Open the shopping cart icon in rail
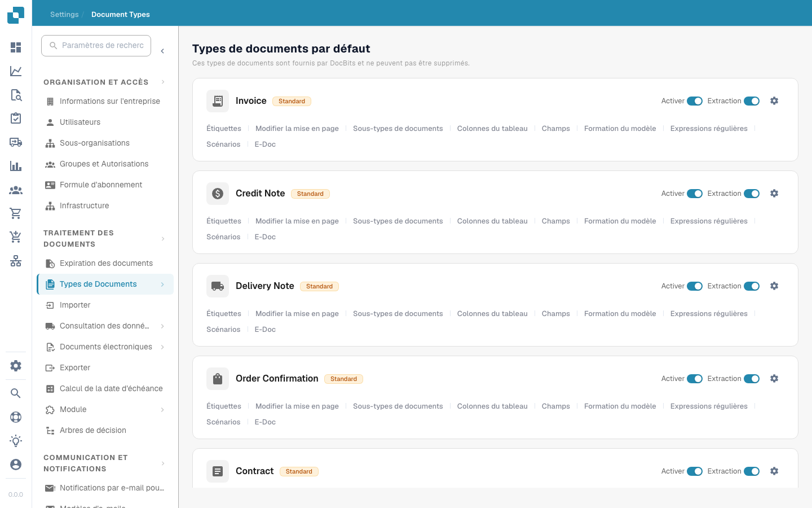 [x=16, y=213]
